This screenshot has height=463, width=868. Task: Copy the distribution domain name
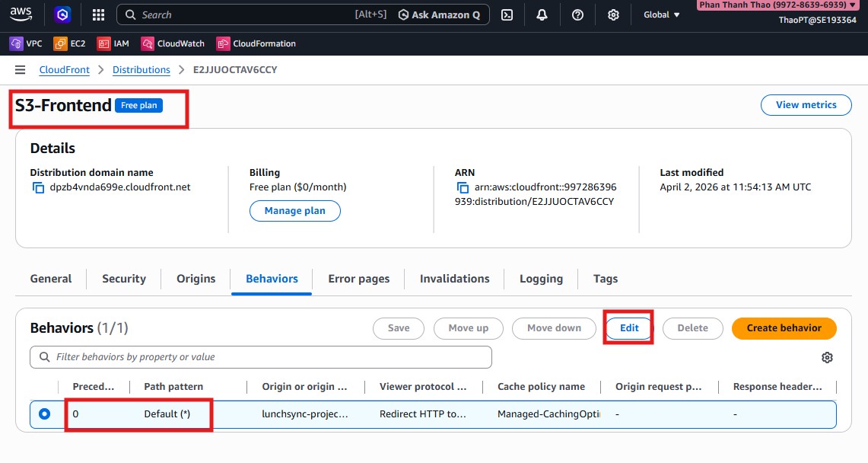coord(38,187)
